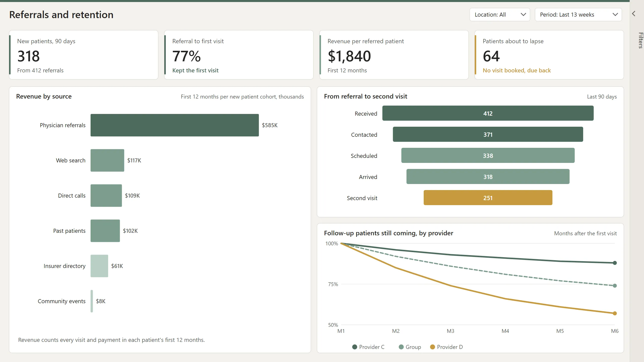Click the Provider C legend marker
Image resolution: width=644 pixels, height=362 pixels.
point(355,347)
